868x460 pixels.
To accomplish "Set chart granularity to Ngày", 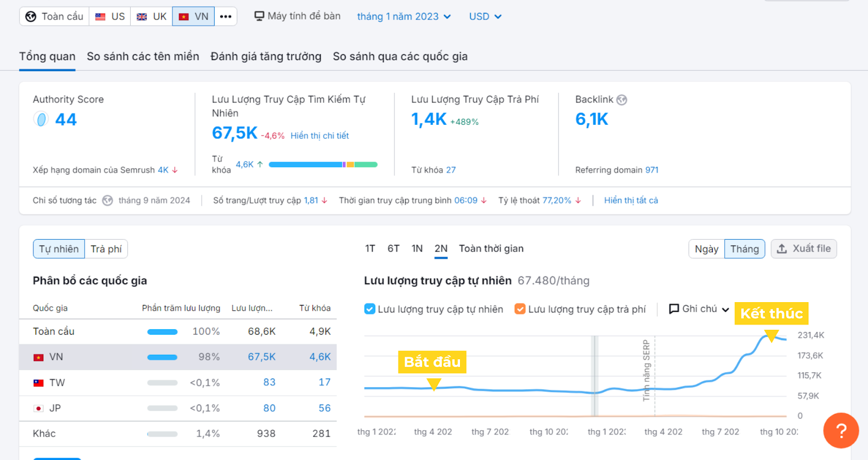I will [x=707, y=248].
